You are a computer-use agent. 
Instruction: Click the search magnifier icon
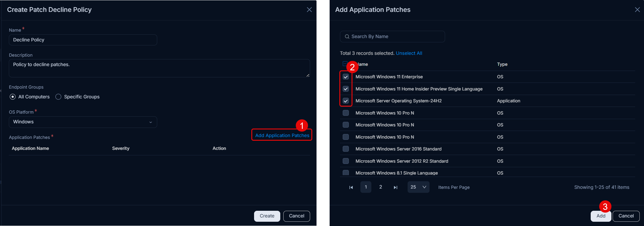pos(347,37)
